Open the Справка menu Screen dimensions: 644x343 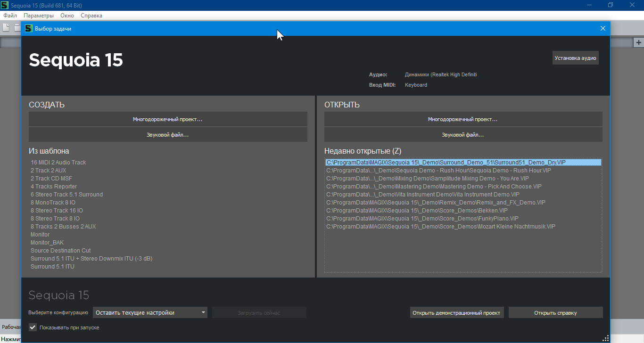(91, 16)
